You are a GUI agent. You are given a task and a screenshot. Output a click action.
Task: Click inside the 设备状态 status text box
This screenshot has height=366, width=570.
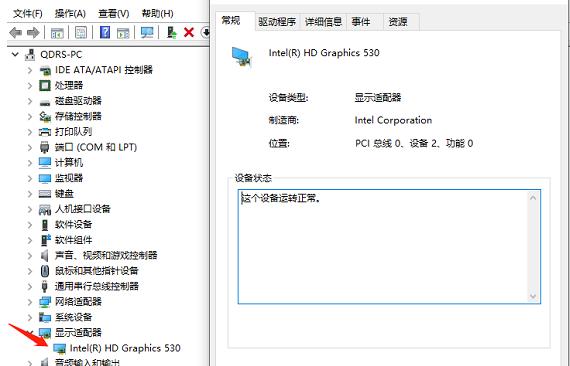pos(389,246)
